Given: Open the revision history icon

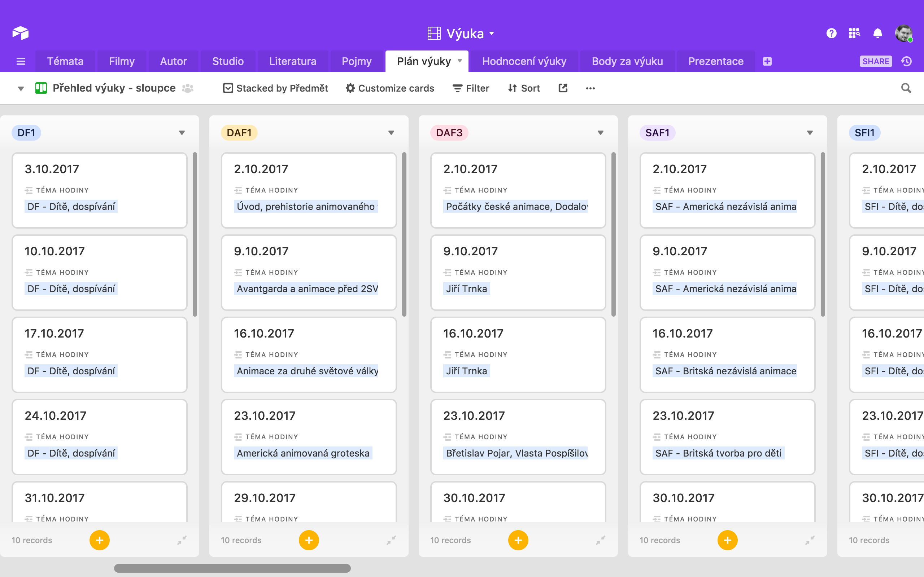Looking at the screenshot, I should pyautogui.click(x=907, y=61).
